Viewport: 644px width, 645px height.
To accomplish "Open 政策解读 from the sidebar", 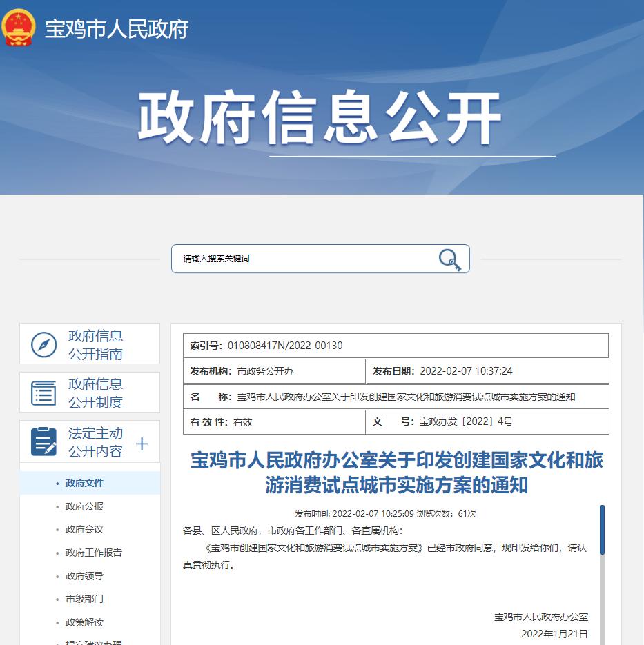I will point(84,622).
